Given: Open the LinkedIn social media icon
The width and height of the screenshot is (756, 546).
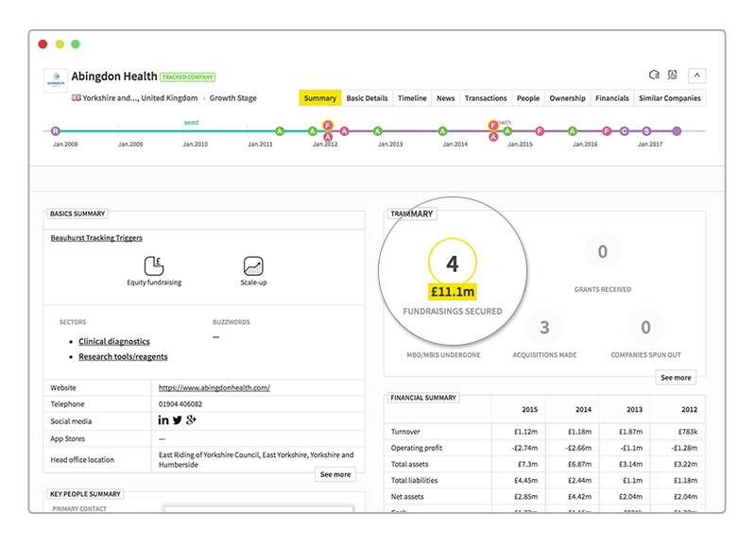Looking at the screenshot, I should (163, 420).
